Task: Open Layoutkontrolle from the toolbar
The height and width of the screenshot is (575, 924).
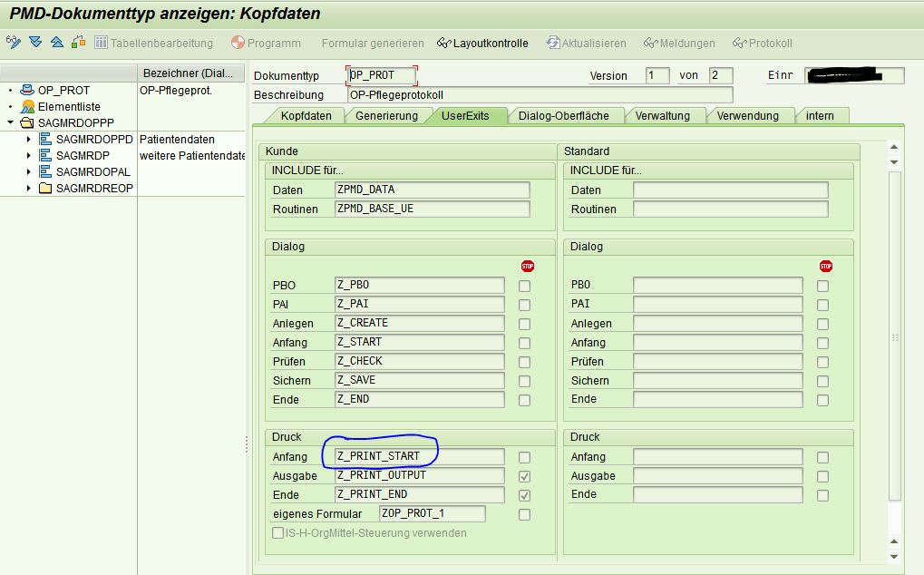Action: click(x=482, y=44)
